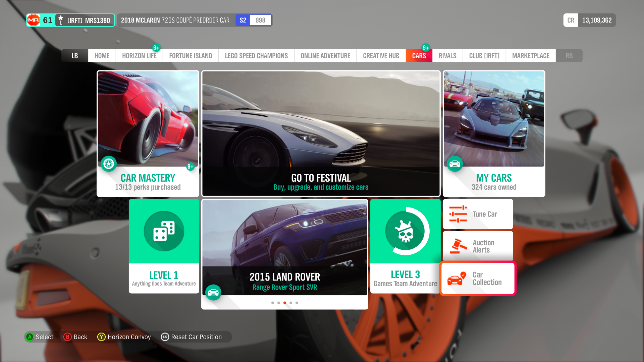The width and height of the screenshot is (644, 362).
Task: Select the fourth carousel page dot
Action: tap(291, 303)
